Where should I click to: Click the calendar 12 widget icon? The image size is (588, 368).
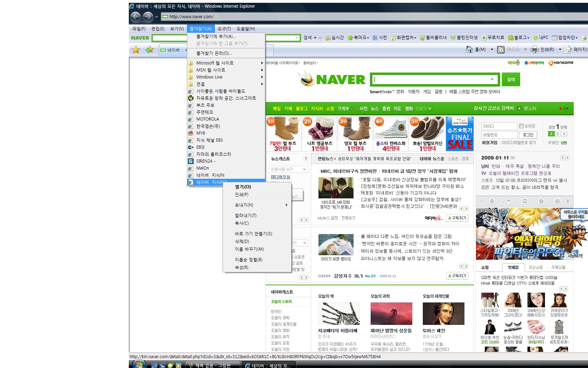(x=558, y=201)
